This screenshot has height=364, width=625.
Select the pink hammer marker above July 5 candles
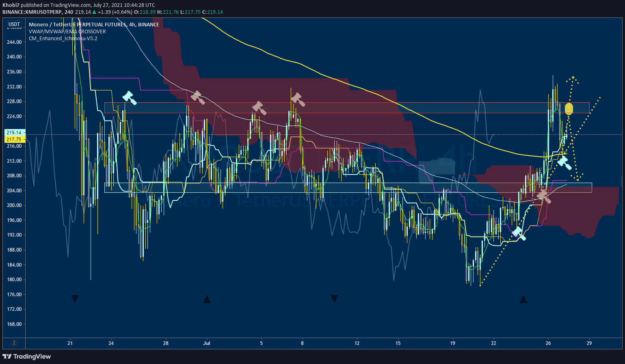coord(259,108)
